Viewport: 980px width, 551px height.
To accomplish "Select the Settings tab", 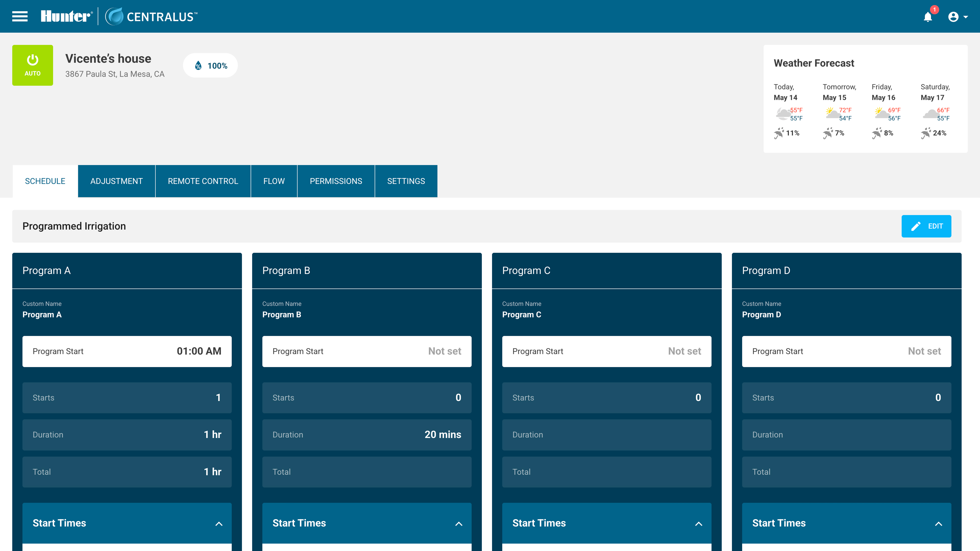I will click(x=406, y=181).
